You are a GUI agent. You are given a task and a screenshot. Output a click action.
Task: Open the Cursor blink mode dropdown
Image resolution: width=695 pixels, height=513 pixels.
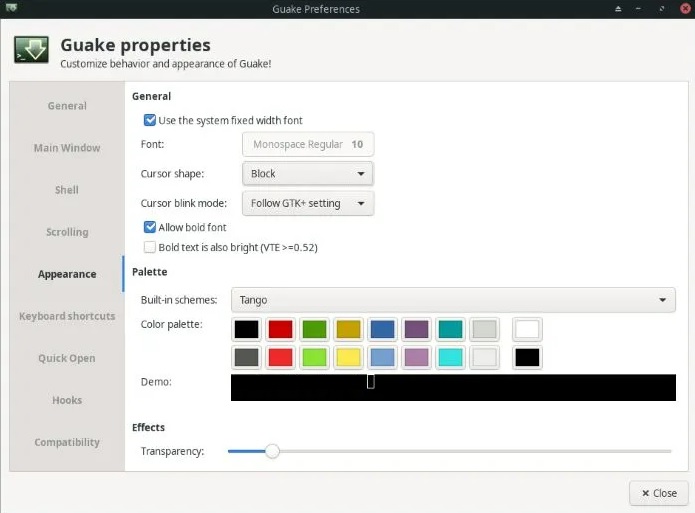[308, 204]
